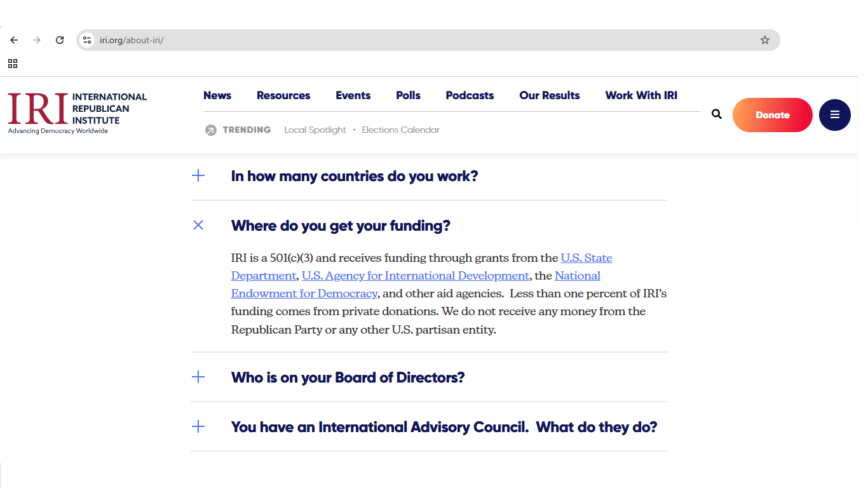
Task: Click the browser back arrow
Action: (14, 40)
